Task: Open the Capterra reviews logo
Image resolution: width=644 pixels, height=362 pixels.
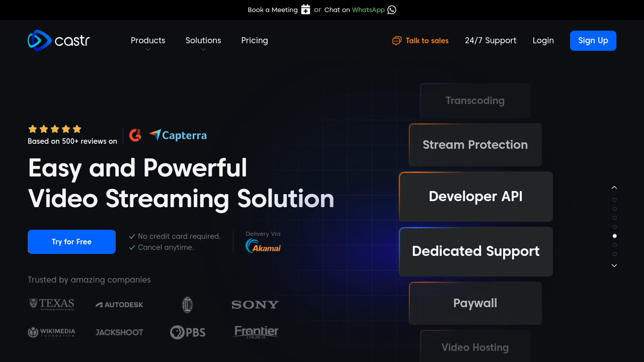Action: click(x=178, y=135)
